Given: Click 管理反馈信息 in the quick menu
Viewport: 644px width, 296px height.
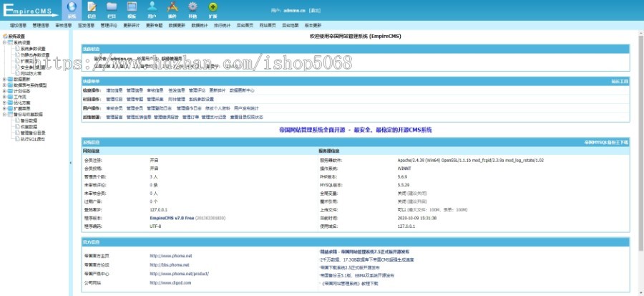Looking at the screenshot, I should click(x=139, y=117).
